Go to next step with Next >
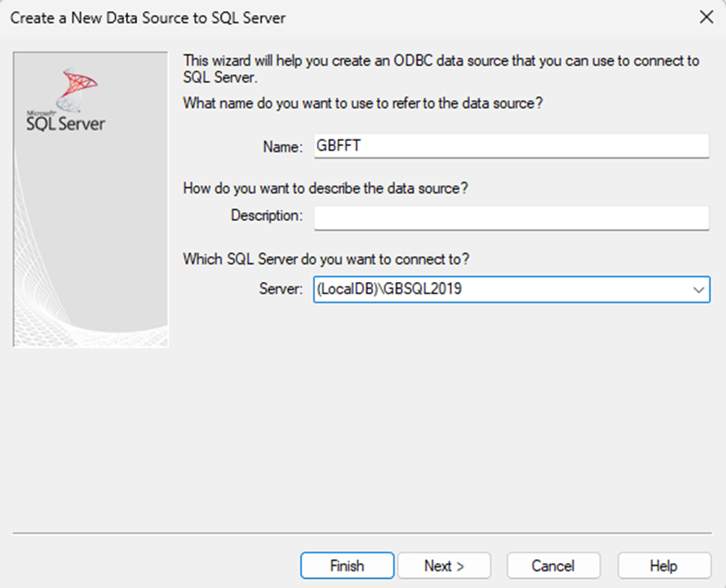The height and width of the screenshot is (588, 726). [444, 566]
